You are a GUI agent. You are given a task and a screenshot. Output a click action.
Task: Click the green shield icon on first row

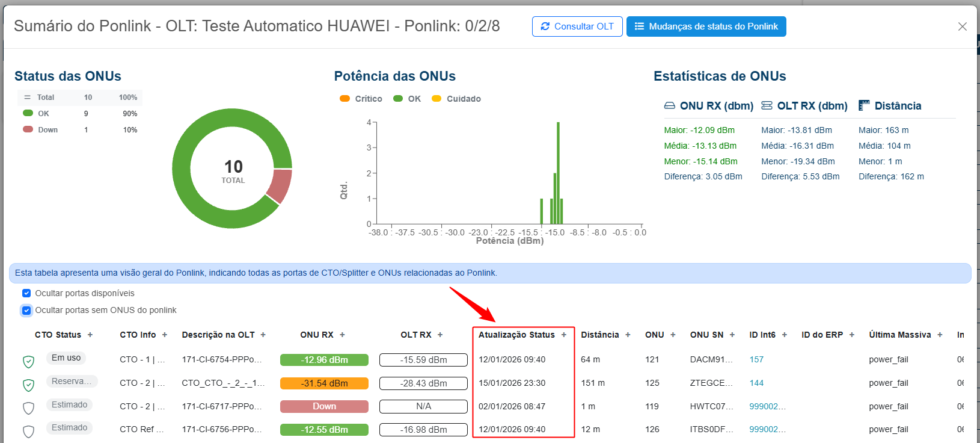[x=28, y=361]
